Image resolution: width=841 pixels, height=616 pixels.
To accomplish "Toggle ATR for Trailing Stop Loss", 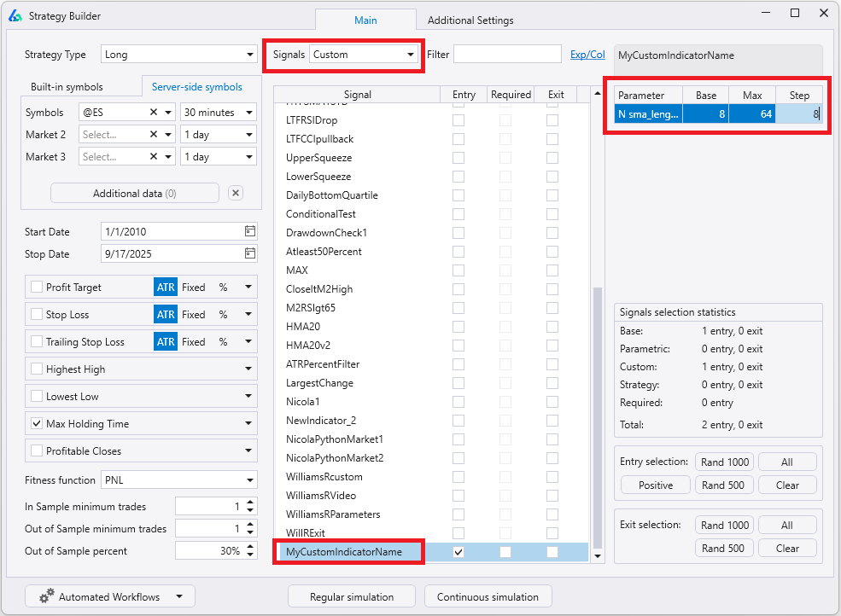I will (x=165, y=342).
